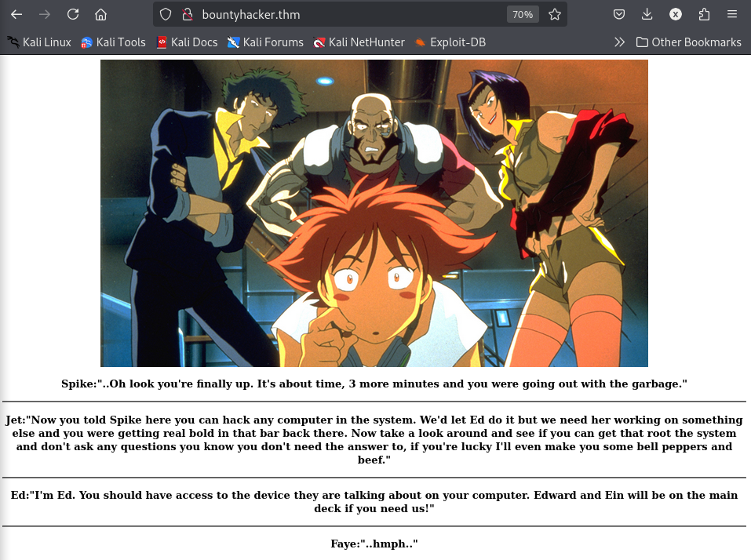Open the Kali Tools bookmark
751x560 pixels.
tap(114, 42)
